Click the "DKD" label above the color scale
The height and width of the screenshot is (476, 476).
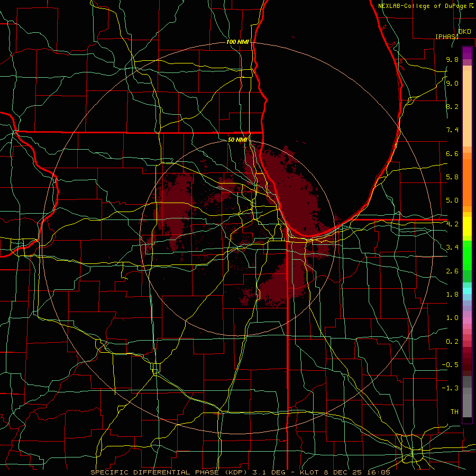464,32
